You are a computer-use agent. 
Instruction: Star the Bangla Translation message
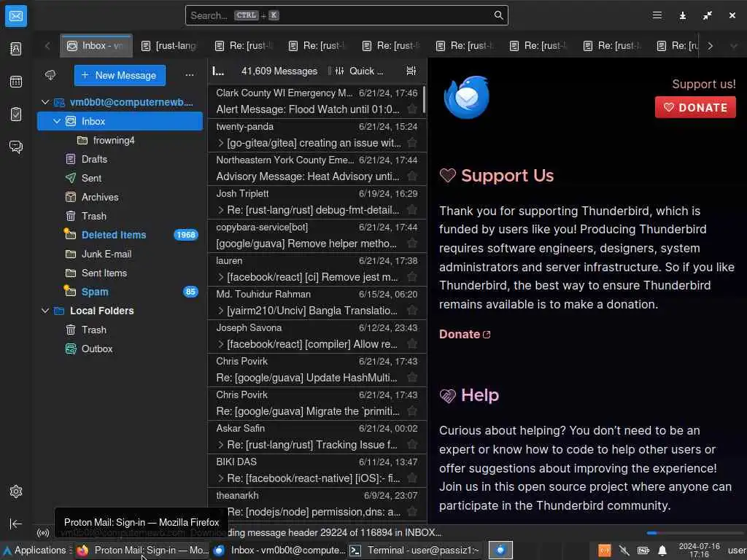pyautogui.click(x=412, y=311)
